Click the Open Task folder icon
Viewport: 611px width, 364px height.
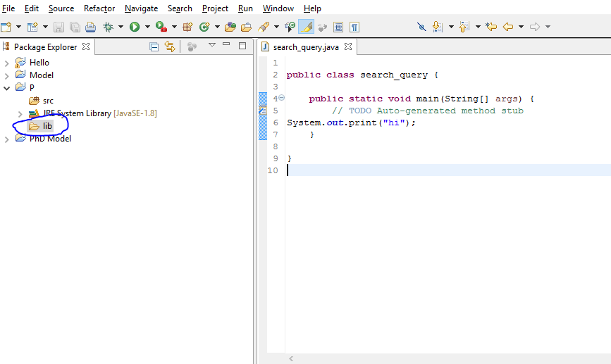246,27
